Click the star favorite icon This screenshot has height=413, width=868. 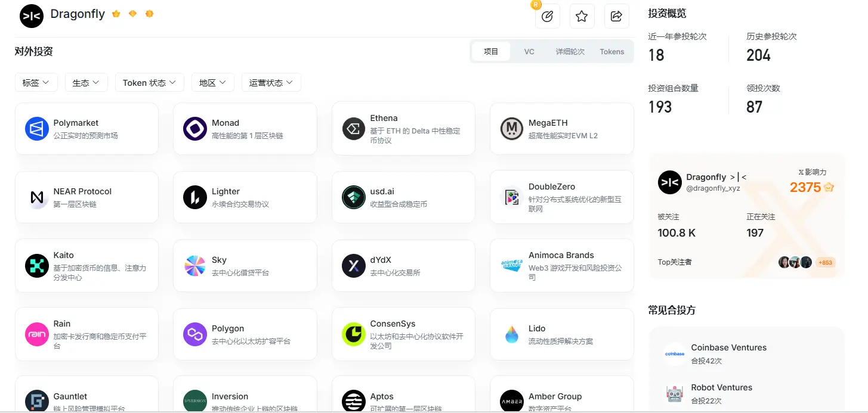(582, 16)
